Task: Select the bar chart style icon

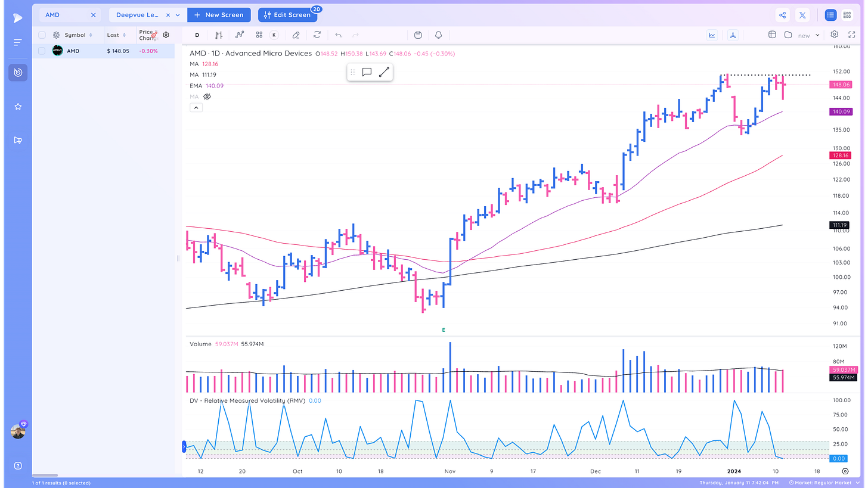Action: pyautogui.click(x=219, y=35)
